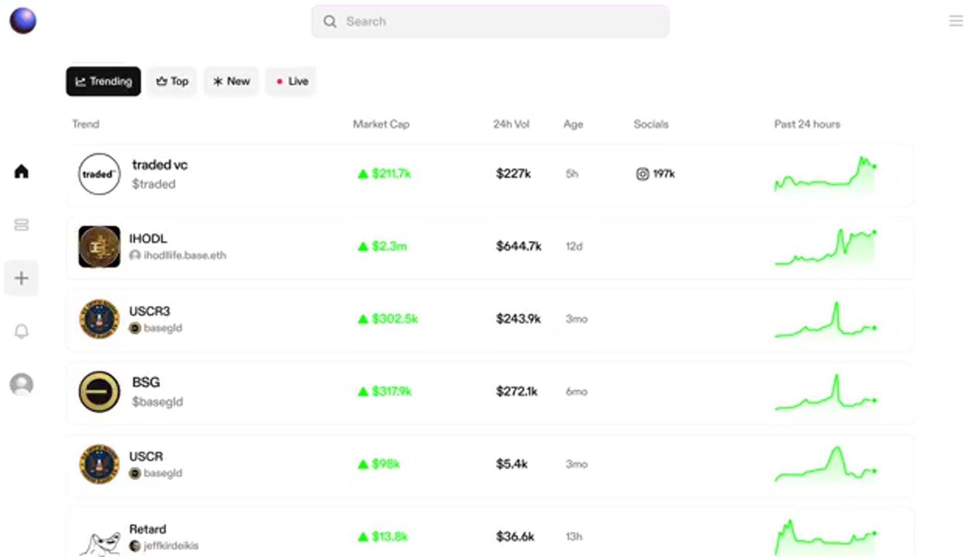
Task: Click the purple orb logo
Action: click(x=23, y=21)
